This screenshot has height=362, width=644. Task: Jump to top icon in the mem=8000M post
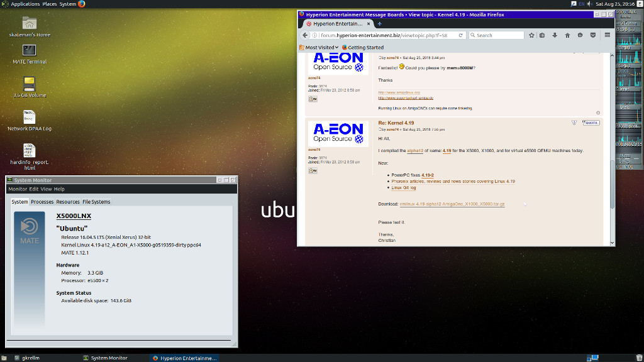[598, 113]
